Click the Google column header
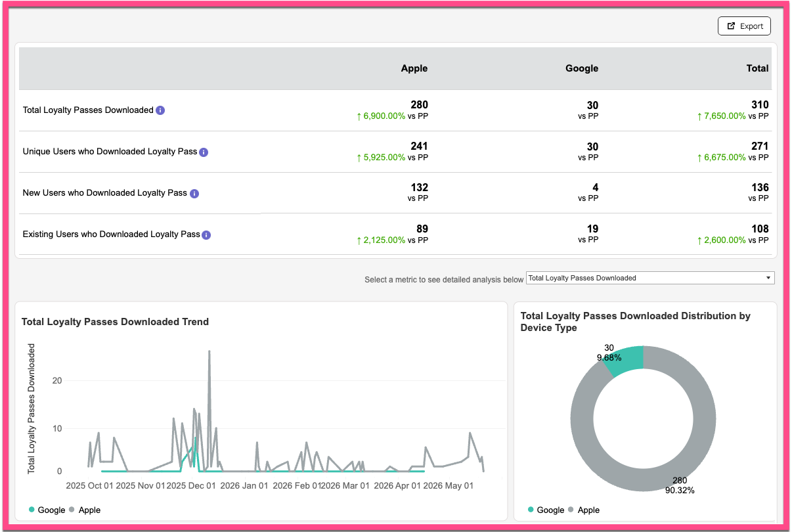This screenshot has height=532, width=792. pyautogui.click(x=582, y=68)
